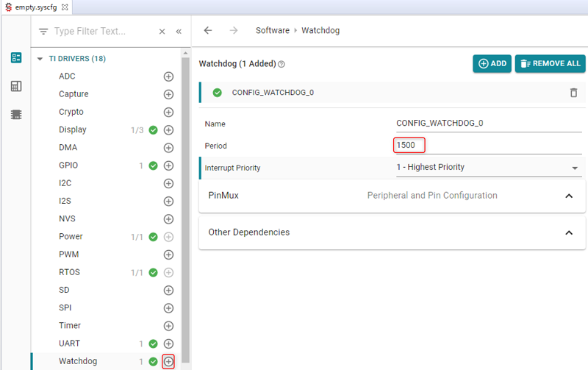Click the plus icon next to PWM
The width and height of the screenshot is (588, 370).
tap(168, 255)
